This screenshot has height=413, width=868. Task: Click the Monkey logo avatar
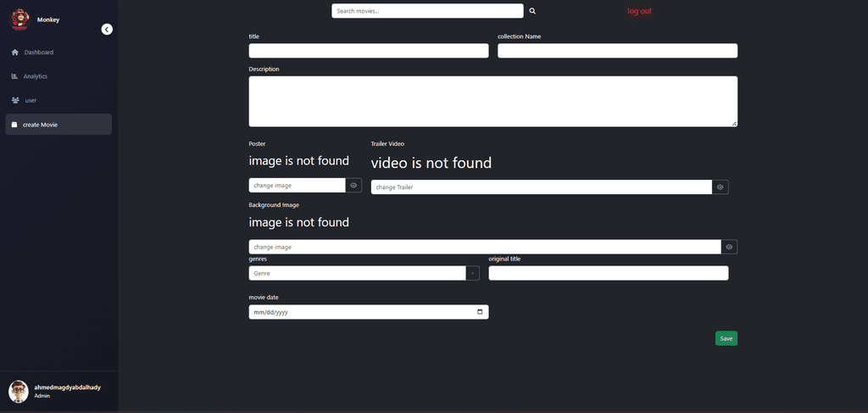[20, 20]
